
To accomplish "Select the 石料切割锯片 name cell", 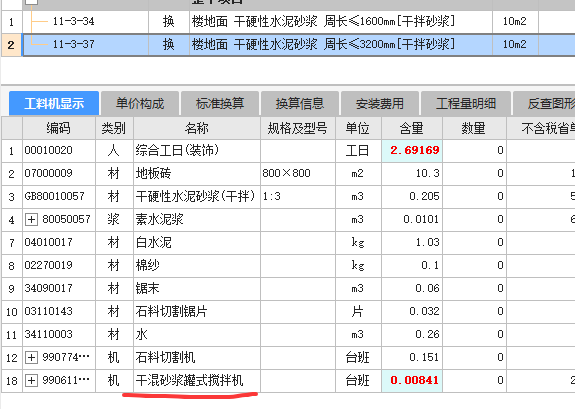I will pos(197,311).
